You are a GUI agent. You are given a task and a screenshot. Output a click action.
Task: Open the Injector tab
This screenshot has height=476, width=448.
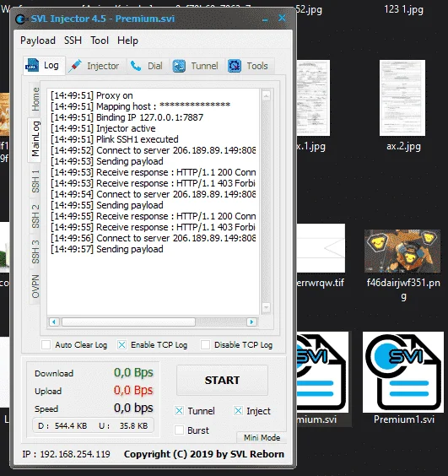[x=96, y=66]
